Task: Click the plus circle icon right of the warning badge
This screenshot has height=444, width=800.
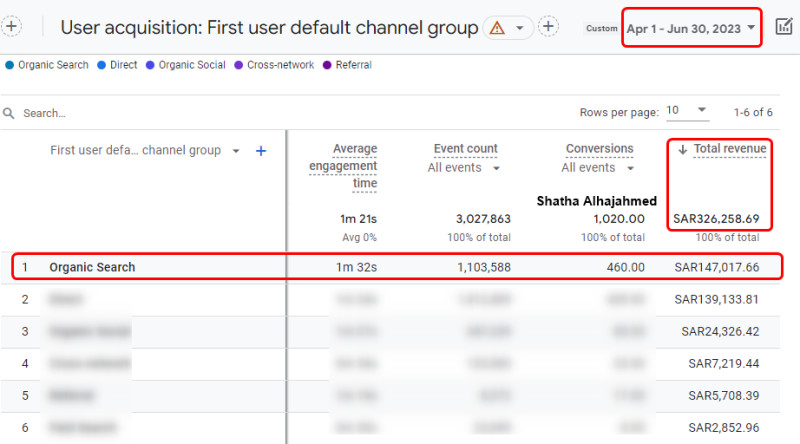Action: pyautogui.click(x=548, y=27)
